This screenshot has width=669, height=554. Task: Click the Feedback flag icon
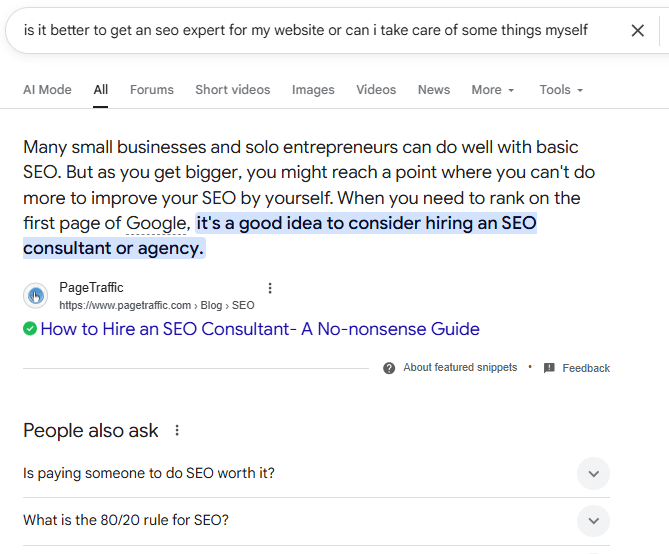pos(549,368)
